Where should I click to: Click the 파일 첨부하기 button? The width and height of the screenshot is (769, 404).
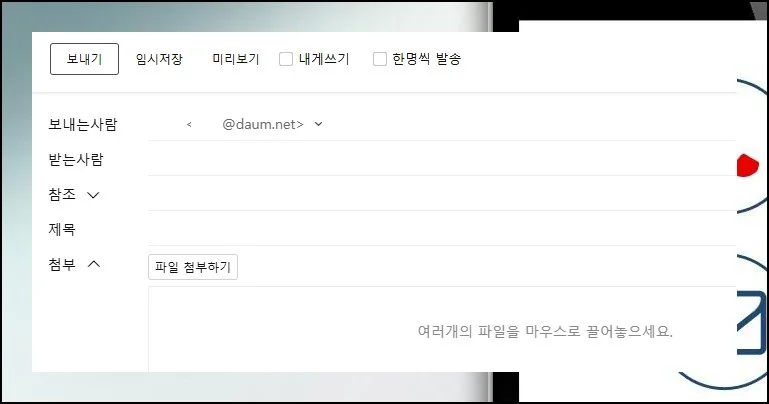(193, 267)
